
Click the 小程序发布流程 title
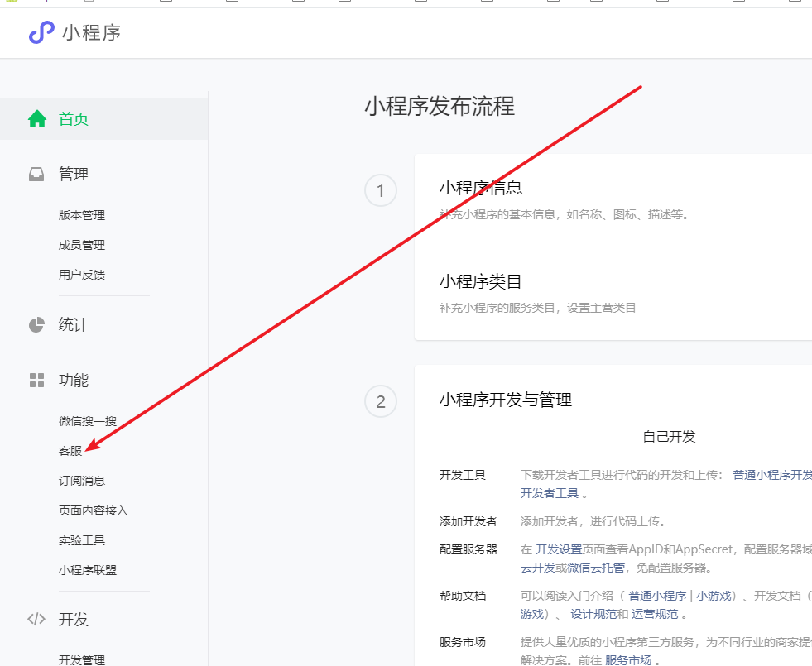440,106
